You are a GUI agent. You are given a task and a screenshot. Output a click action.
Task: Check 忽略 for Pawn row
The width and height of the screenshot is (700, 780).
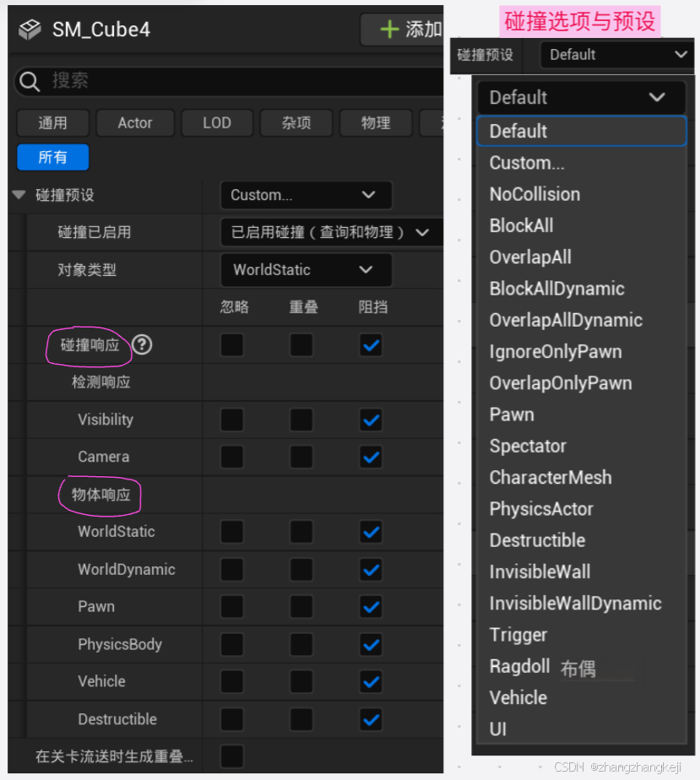coord(232,607)
